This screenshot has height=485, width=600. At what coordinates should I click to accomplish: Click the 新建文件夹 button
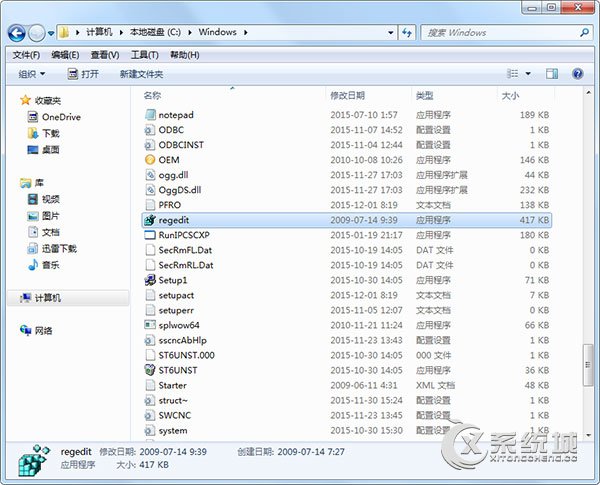pos(142,74)
